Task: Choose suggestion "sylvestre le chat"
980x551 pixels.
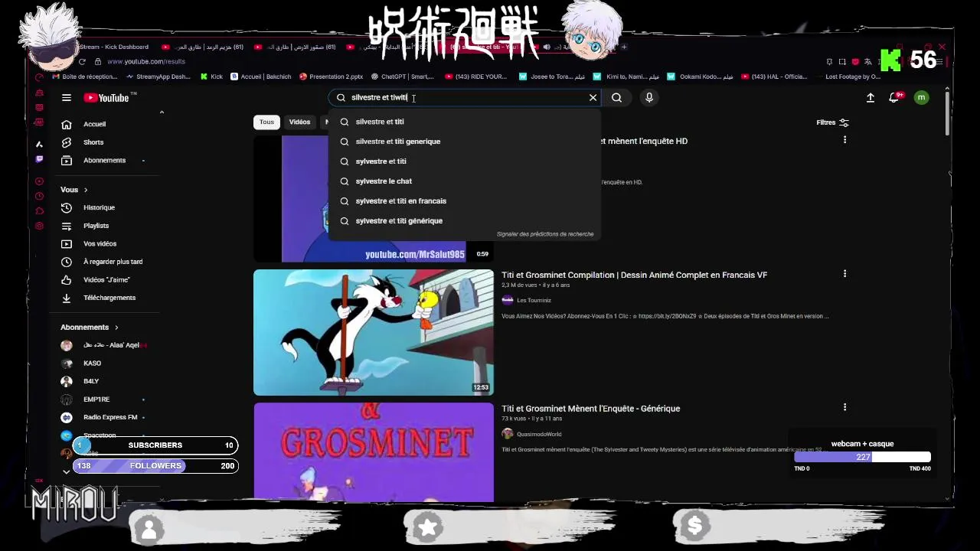Action: [x=464, y=181]
